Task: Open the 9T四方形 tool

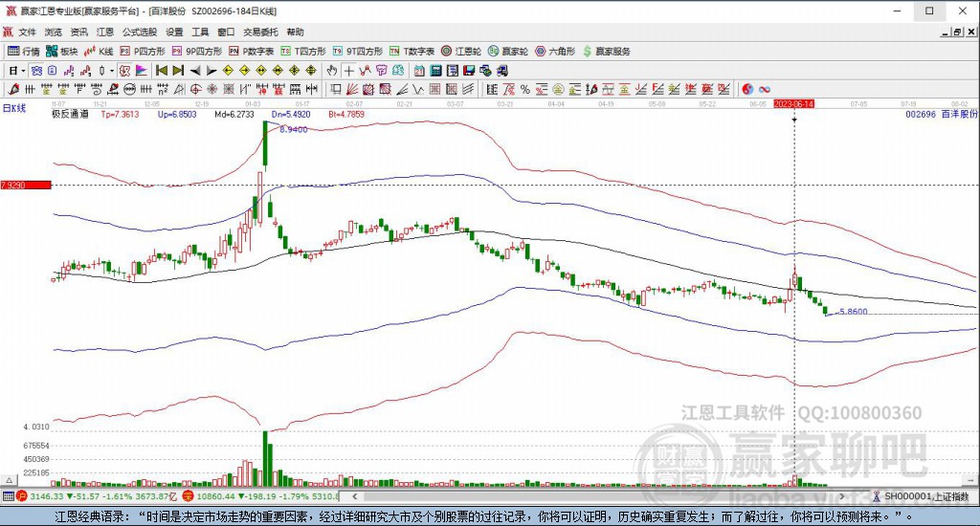Action: [358, 52]
